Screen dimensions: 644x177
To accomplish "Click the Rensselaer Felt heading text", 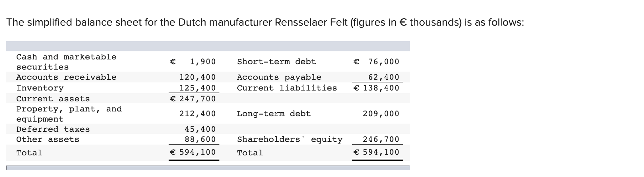I will pos(311,22).
